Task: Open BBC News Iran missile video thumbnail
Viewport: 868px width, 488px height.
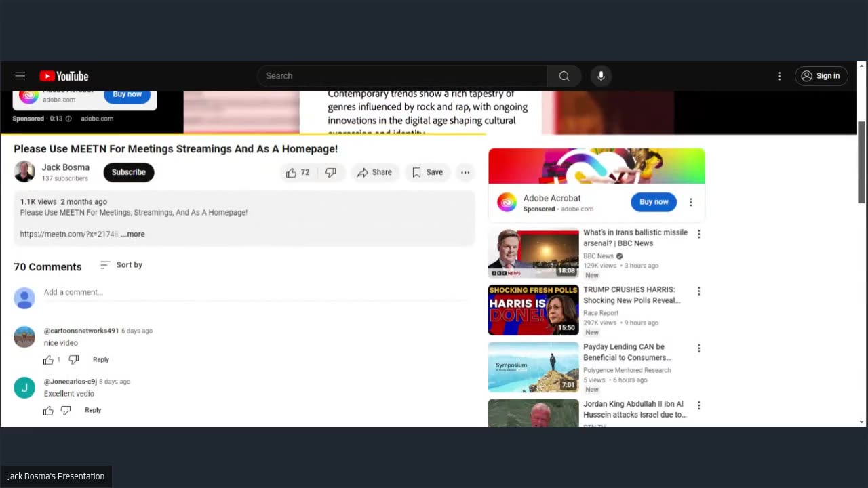Action: pyautogui.click(x=534, y=253)
